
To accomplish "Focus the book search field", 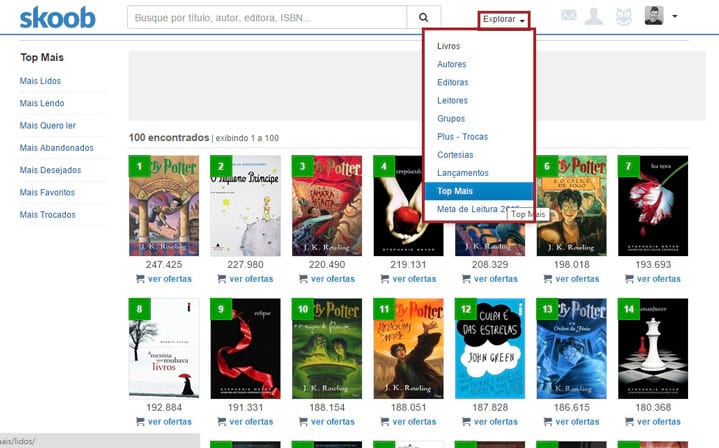I will pos(267,17).
